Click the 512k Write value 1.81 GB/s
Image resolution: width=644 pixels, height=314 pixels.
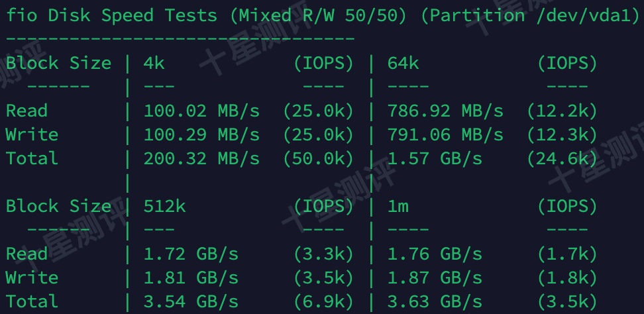(191, 278)
